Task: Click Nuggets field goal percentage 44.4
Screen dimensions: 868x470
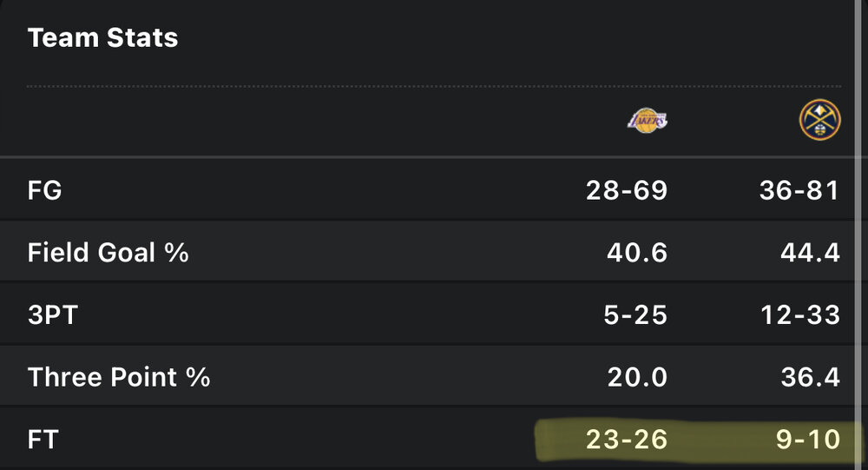Action: [x=810, y=253]
